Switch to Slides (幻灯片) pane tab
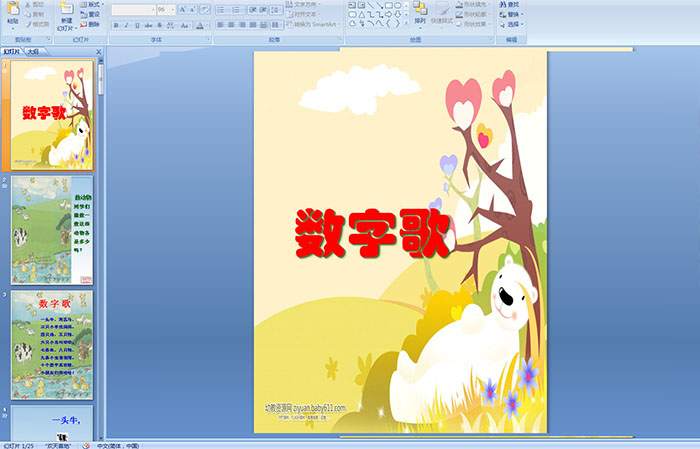This screenshot has height=449, width=700. click(12, 52)
